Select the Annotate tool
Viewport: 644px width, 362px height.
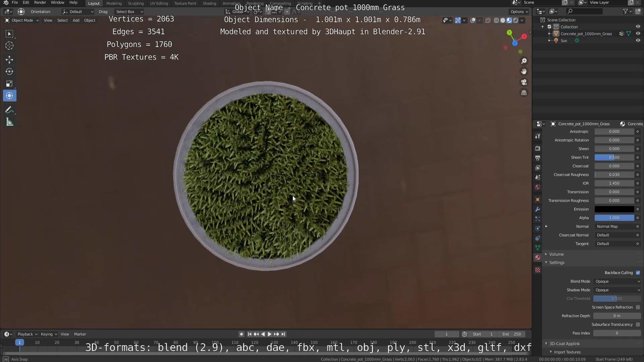(9, 110)
